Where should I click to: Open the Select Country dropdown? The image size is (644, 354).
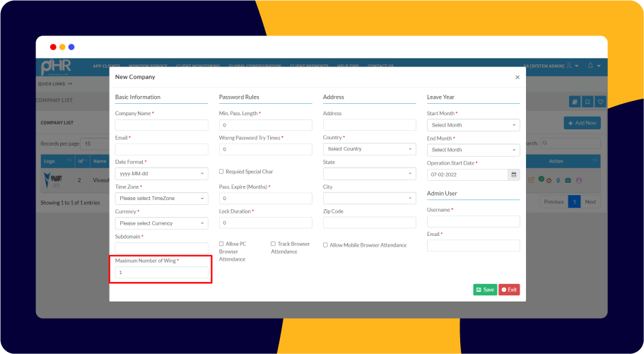(369, 149)
